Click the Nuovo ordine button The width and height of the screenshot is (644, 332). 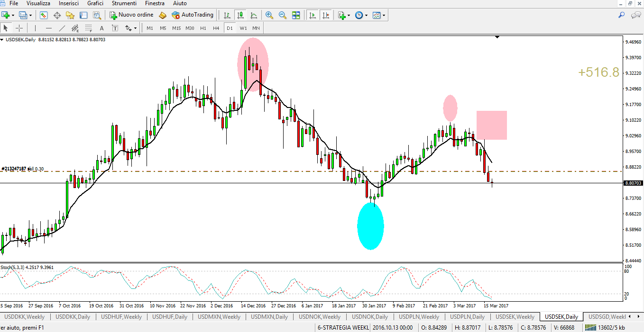click(x=131, y=15)
